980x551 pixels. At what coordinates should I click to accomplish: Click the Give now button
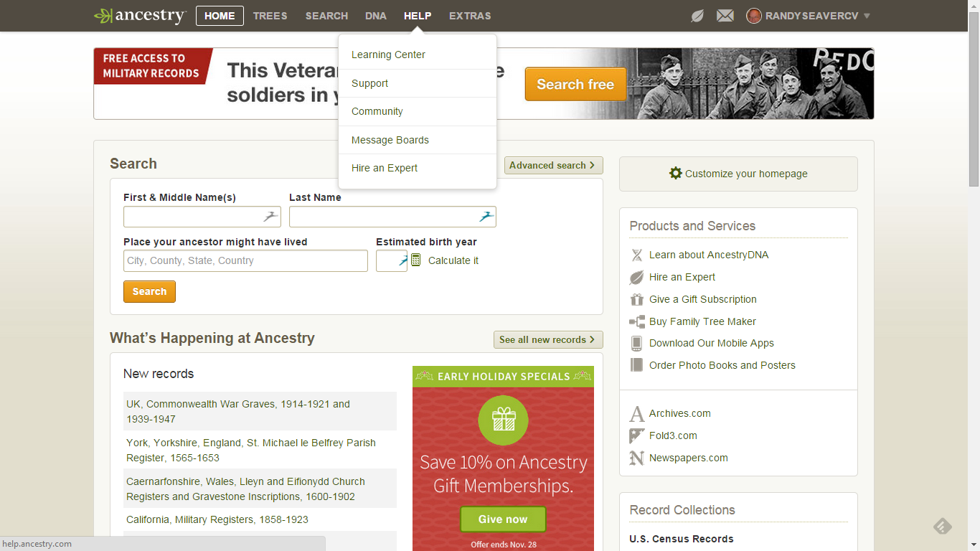tap(503, 519)
